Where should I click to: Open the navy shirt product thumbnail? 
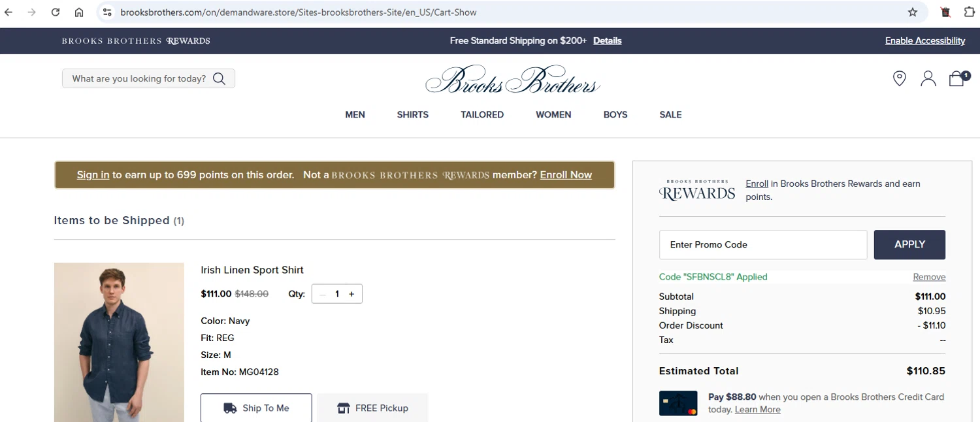[x=119, y=342]
